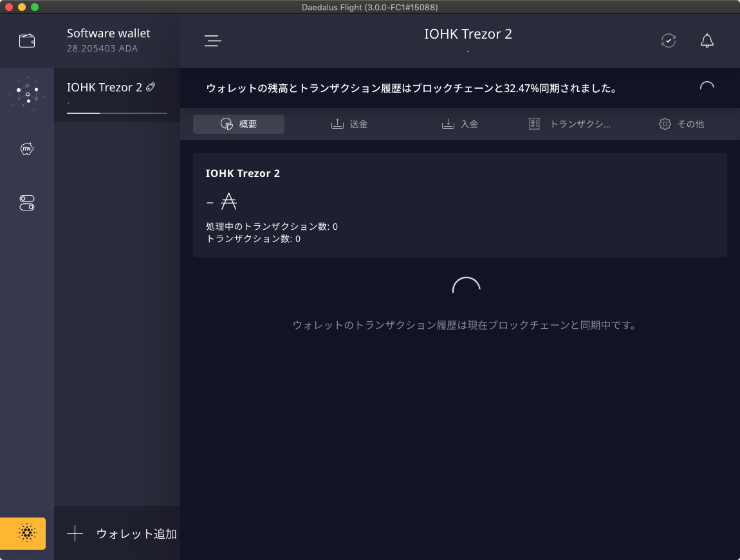Switch to the トランザクシ... tab
Screen dimensions: 740x560
[570, 124]
